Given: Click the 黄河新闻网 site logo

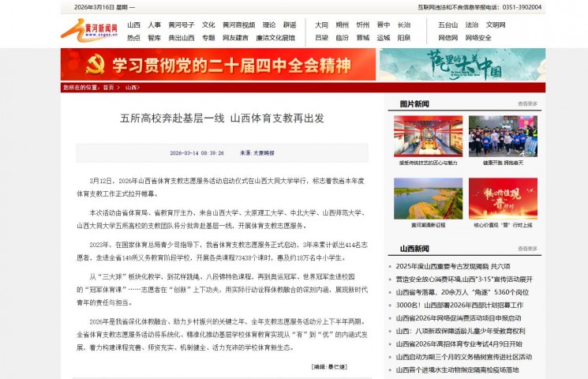Looking at the screenshot, I should (89, 31).
